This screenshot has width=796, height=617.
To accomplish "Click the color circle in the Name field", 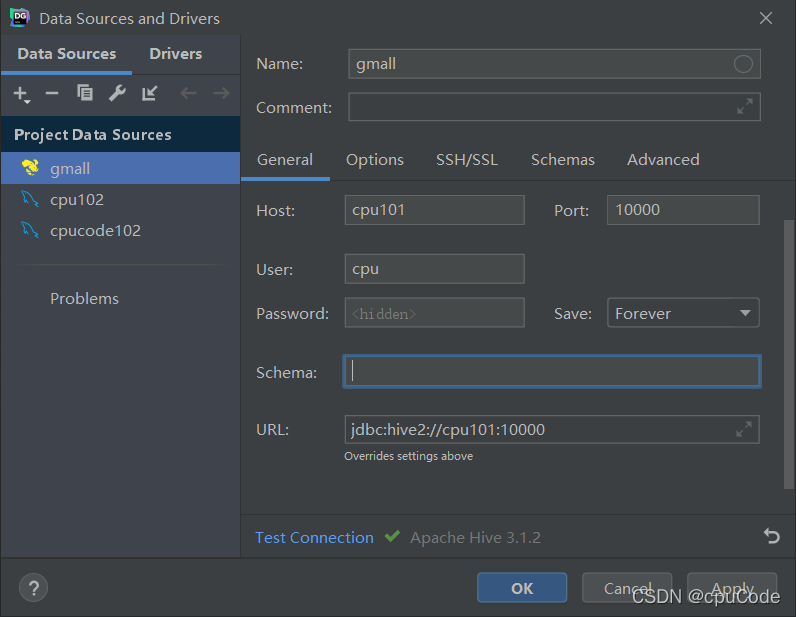I will (743, 64).
